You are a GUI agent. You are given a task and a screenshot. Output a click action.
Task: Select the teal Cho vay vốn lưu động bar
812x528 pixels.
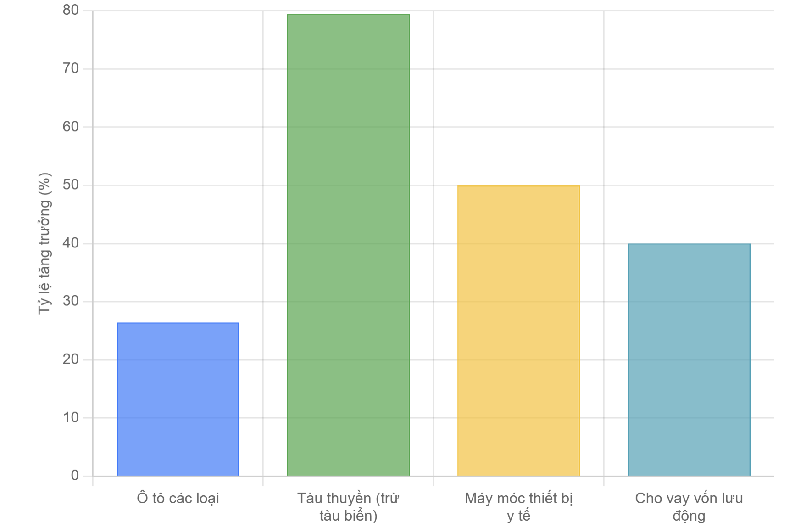coord(689,359)
